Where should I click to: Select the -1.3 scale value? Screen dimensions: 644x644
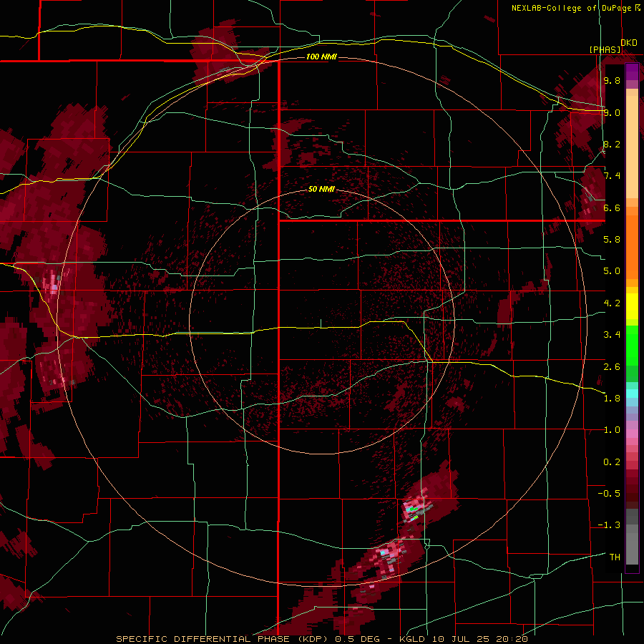609,525
